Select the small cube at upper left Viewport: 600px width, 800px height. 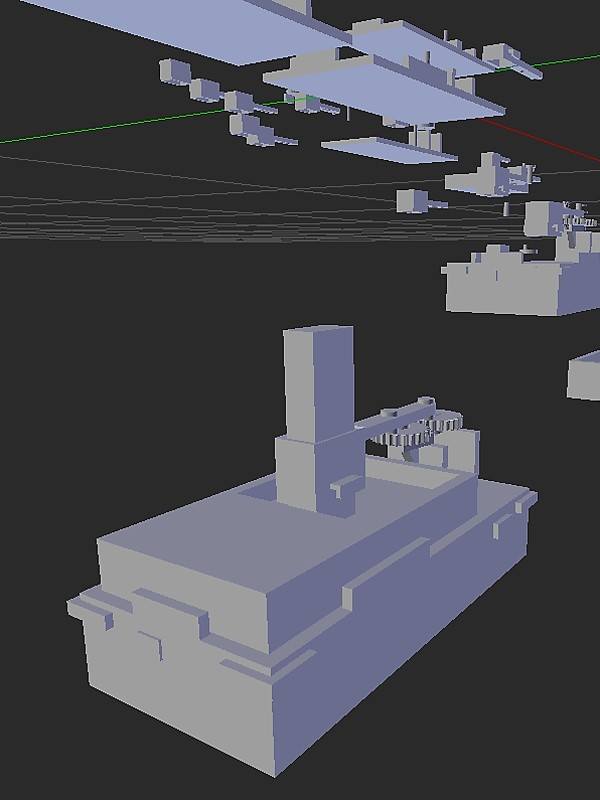[173, 72]
